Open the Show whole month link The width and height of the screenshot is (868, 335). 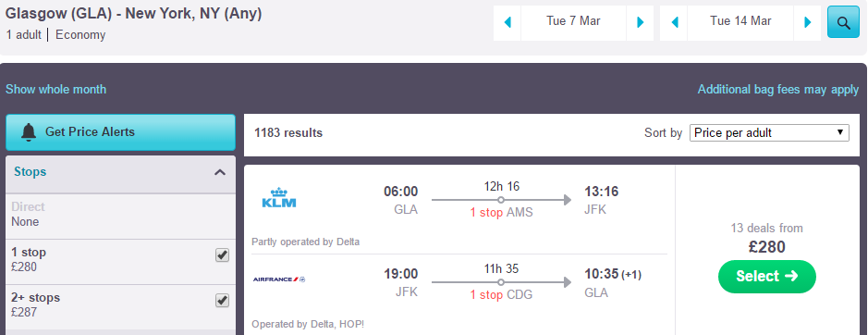[55, 89]
